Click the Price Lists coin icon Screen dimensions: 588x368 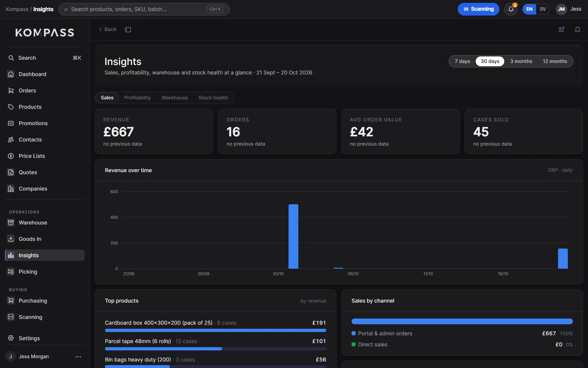point(11,156)
